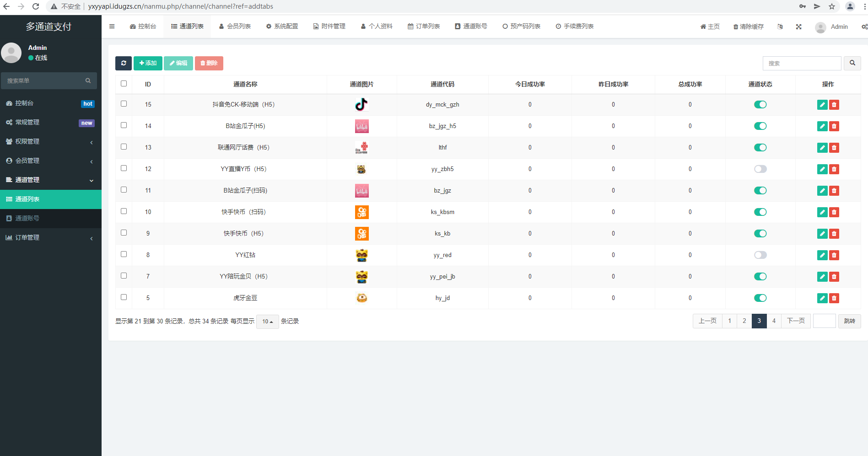Image resolution: width=868 pixels, height=456 pixels.
Task: Click the green edit icon for row ID 15
Action: point(822,105)
